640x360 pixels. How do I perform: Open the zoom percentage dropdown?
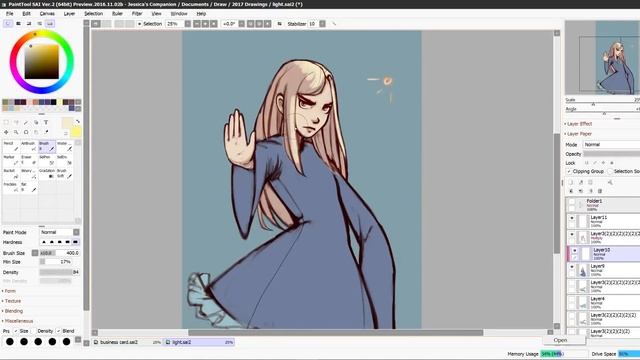click(x=188, y=24)
